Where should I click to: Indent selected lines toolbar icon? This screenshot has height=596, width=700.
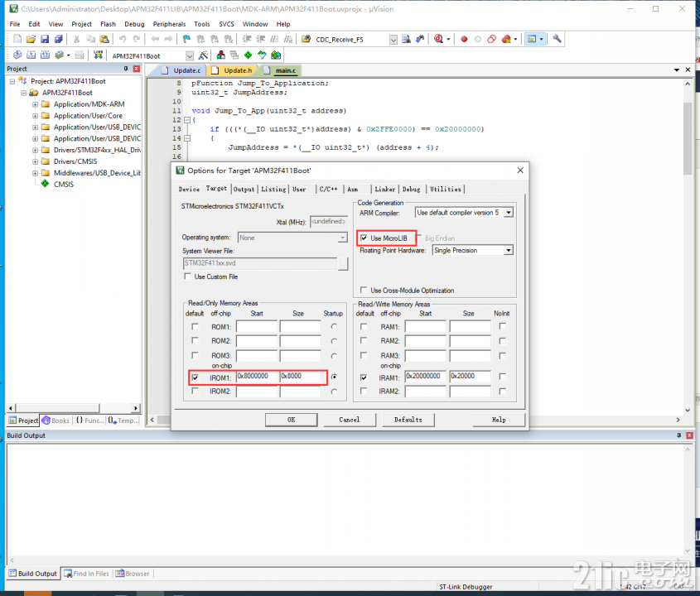click(x=246, y=39)
